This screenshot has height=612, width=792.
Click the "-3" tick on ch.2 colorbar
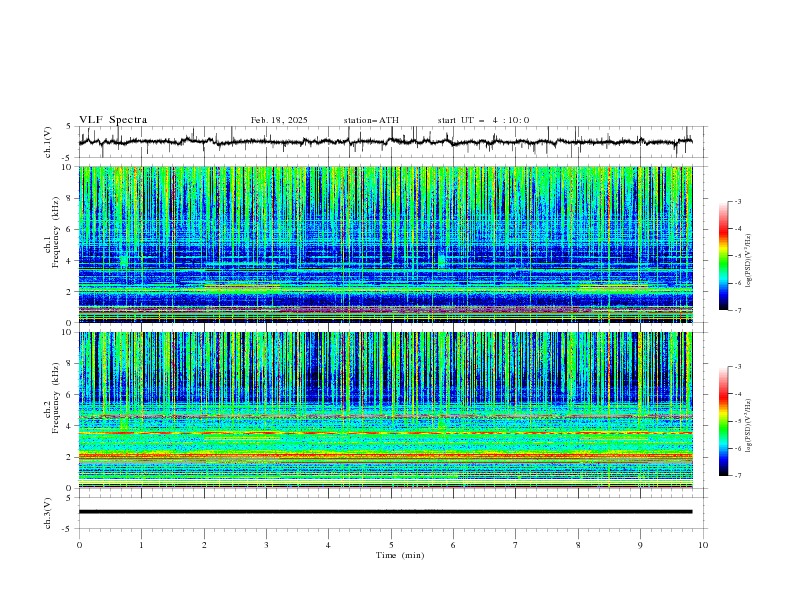pos(738,367)
